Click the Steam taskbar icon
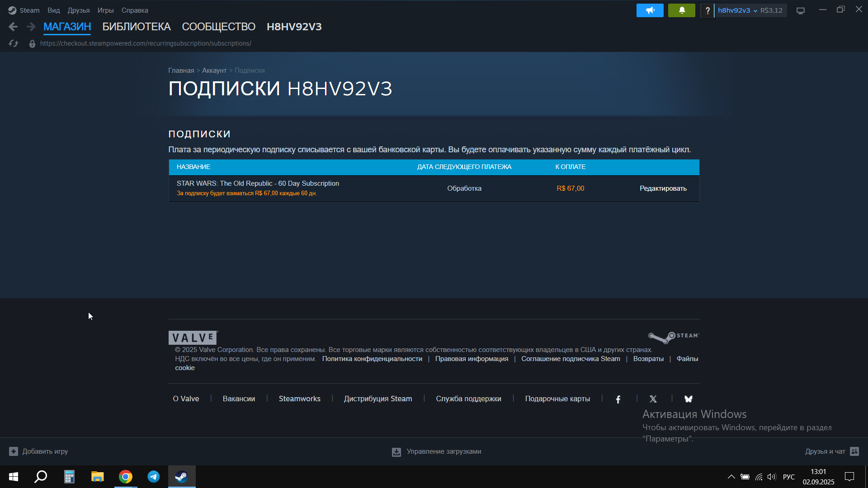 (x=182, y=477)
